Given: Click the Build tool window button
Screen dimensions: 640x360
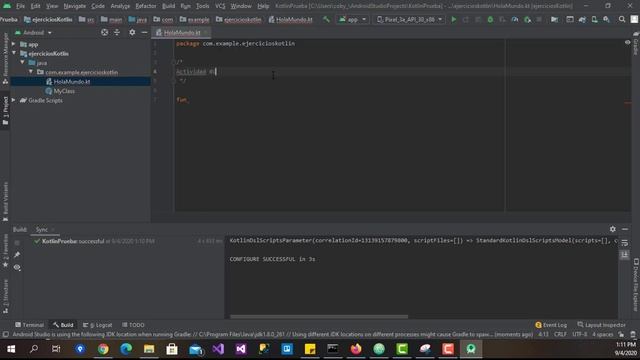Looking at the screenshot, I should coord(63,325).
